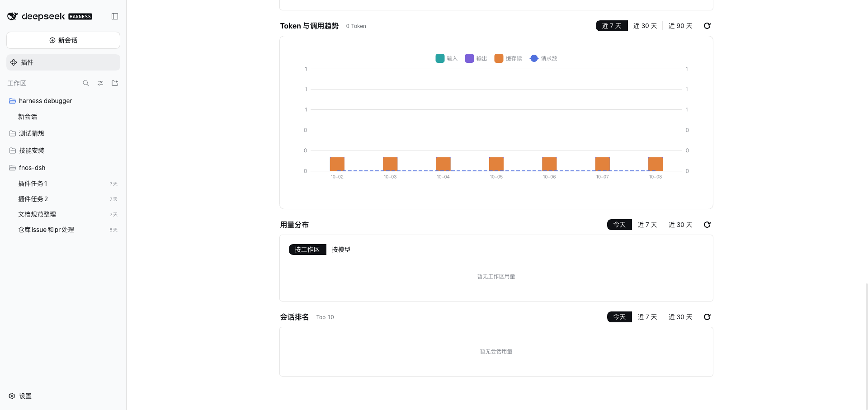Click the orange bar for 10-06
This screenshot has width=868, height=410.
549,164
